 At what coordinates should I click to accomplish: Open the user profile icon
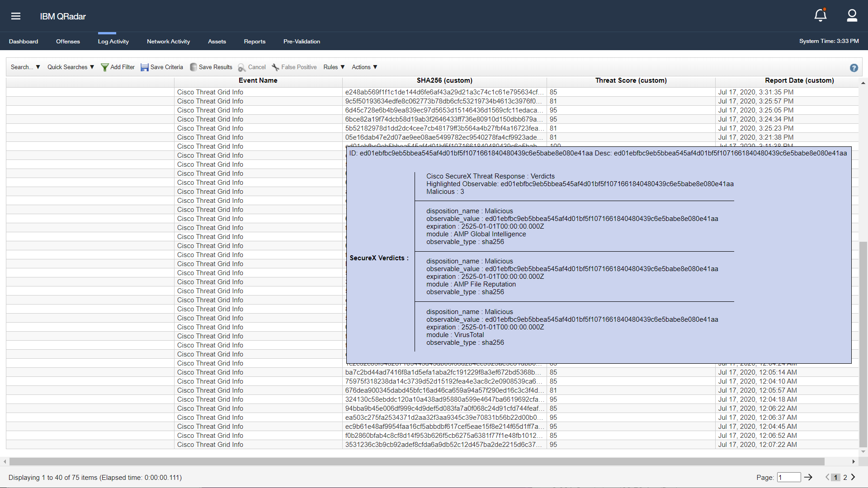pyautogui.click(x=852, y=16)
